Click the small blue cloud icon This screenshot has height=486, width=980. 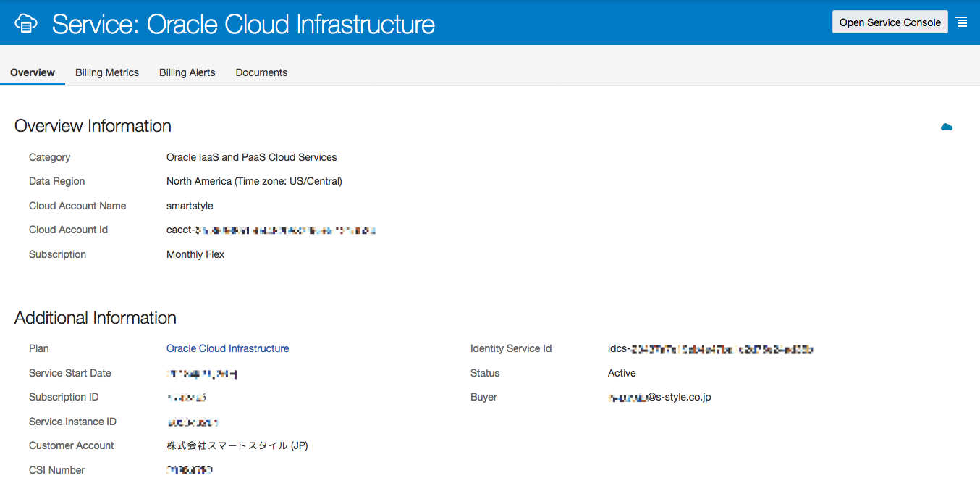(946, 127)
